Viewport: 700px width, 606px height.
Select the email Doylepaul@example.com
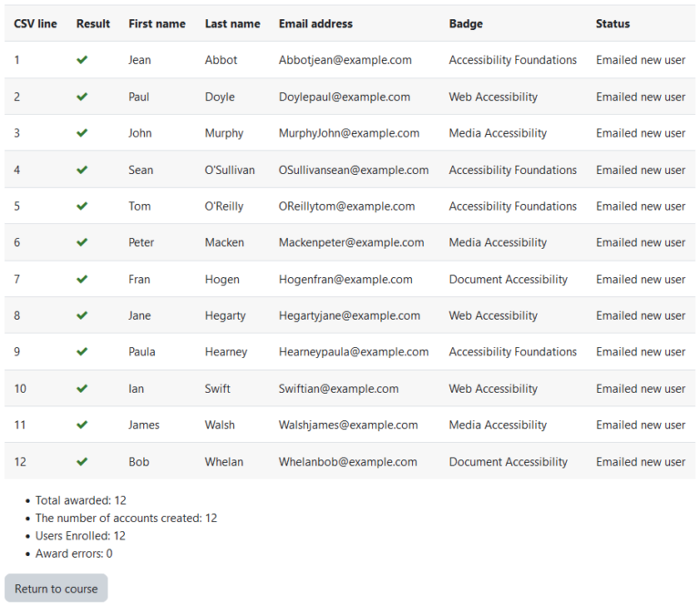[345, 97]
